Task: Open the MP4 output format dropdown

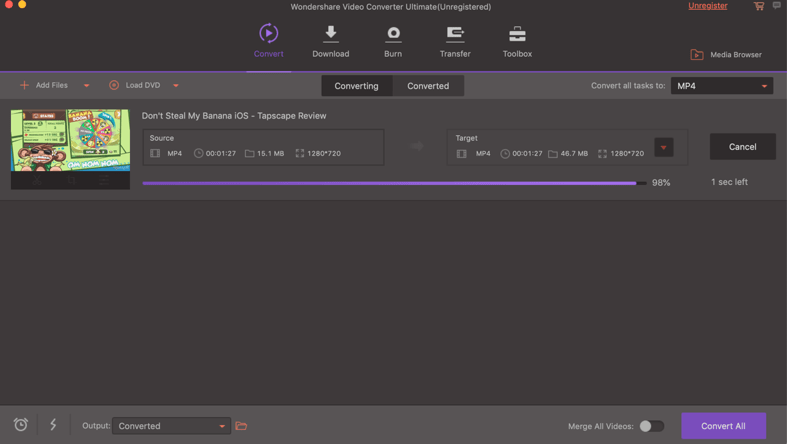Action: [x=722, y=86]
